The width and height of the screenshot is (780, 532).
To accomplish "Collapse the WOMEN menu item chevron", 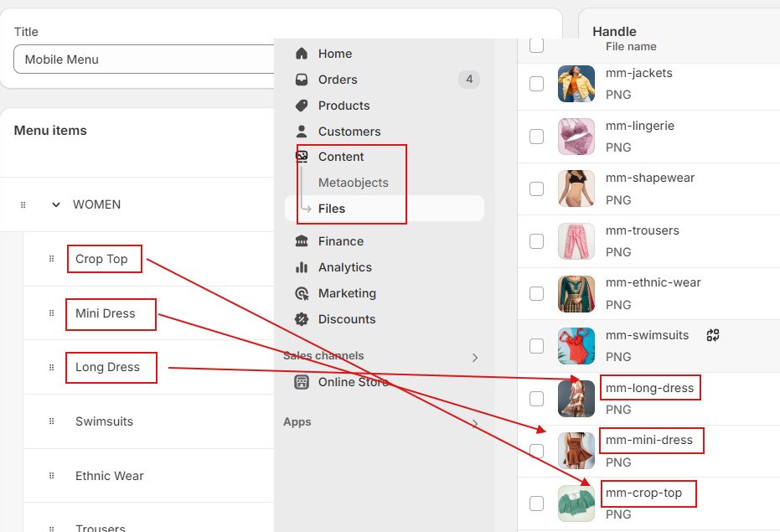I will [56, 204].
